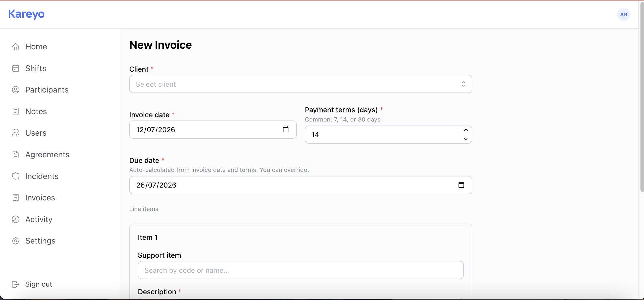Viewport: 644px width, 300px height.
Task: Click the Due date label
Action: pos(144,160)
